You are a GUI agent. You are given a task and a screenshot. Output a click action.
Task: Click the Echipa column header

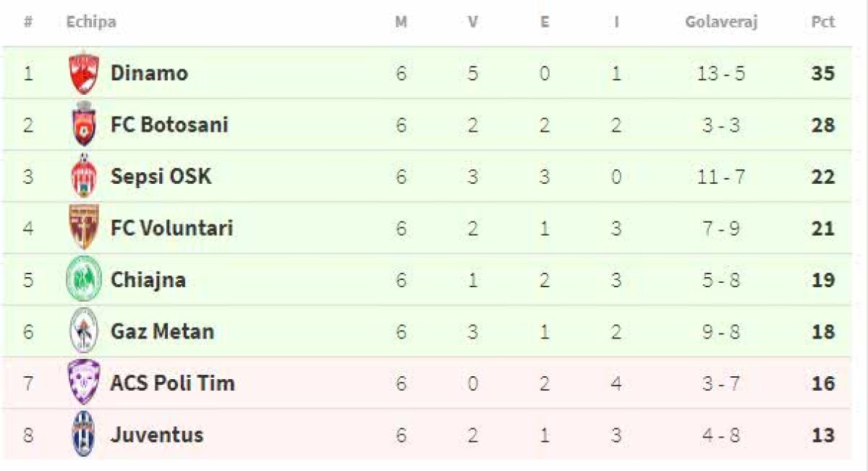pos(91,22)
